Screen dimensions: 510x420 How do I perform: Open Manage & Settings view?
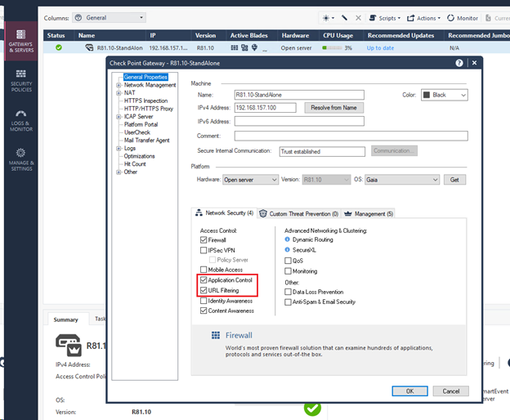click(x=21, y=158)
